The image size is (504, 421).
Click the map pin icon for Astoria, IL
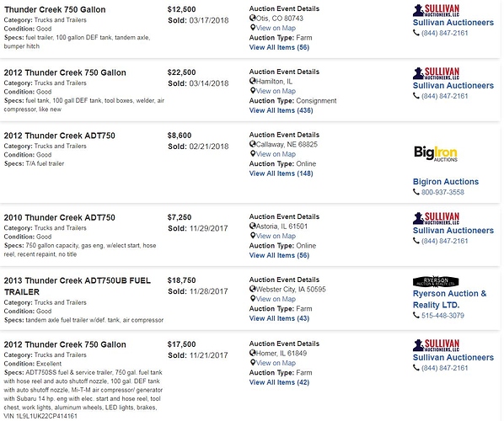click(x=253, y=236)
